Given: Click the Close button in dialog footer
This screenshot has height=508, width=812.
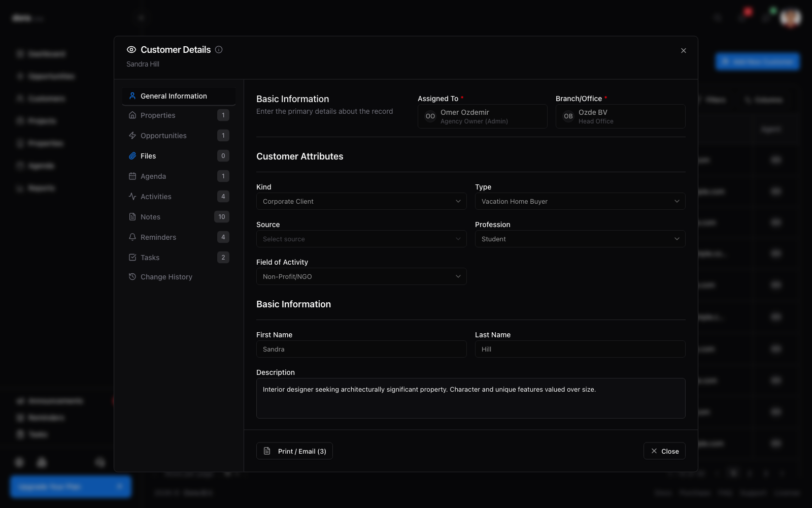Looking at the screenshot, I should [664, 451].
